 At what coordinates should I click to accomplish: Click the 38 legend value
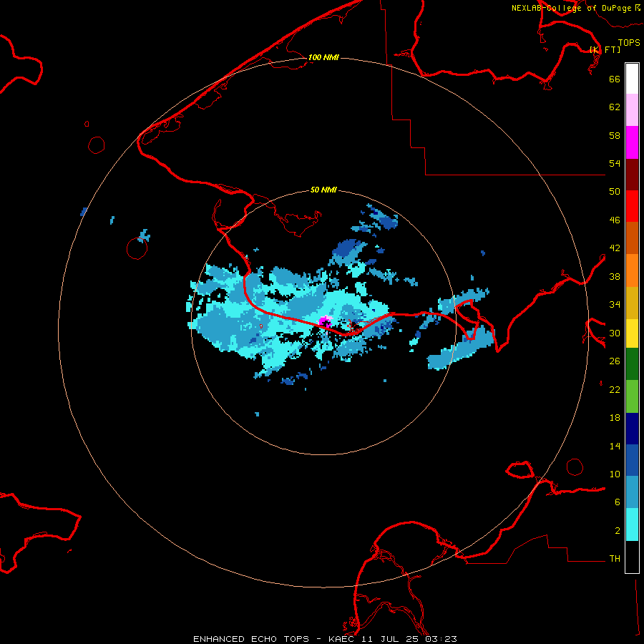[x=615, y=276]
